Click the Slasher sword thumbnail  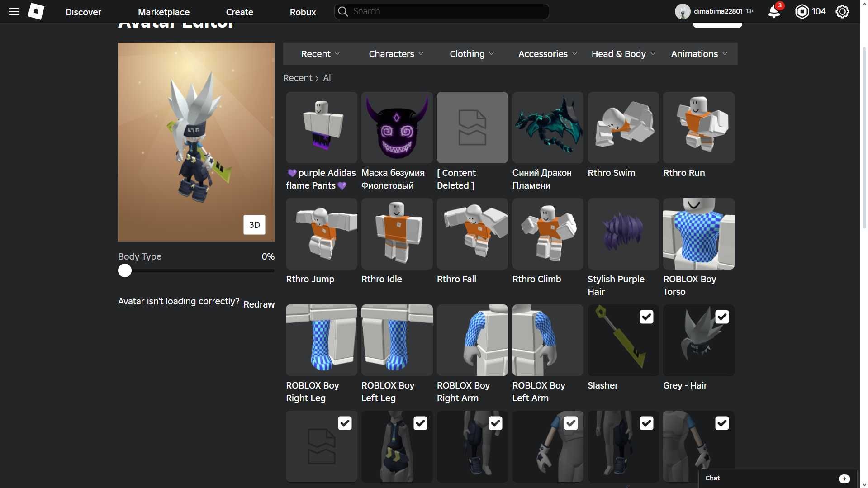point(623,340)
